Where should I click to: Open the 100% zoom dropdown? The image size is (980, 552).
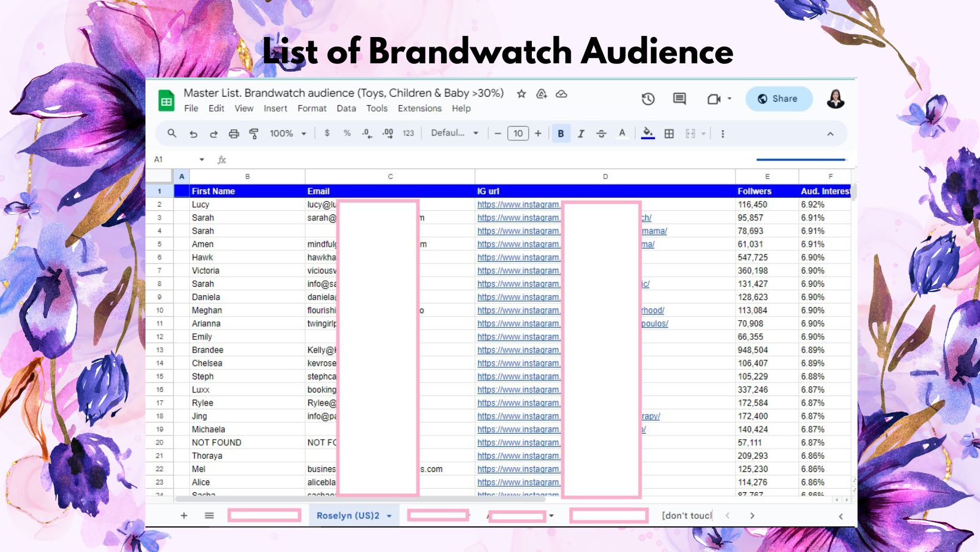(287, 134)
